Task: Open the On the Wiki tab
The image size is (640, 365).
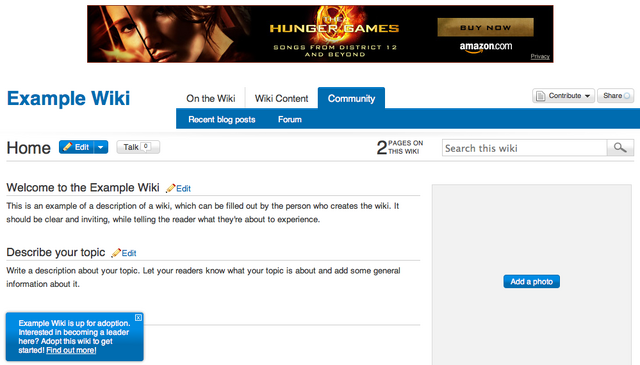Action: pos(211,98)
